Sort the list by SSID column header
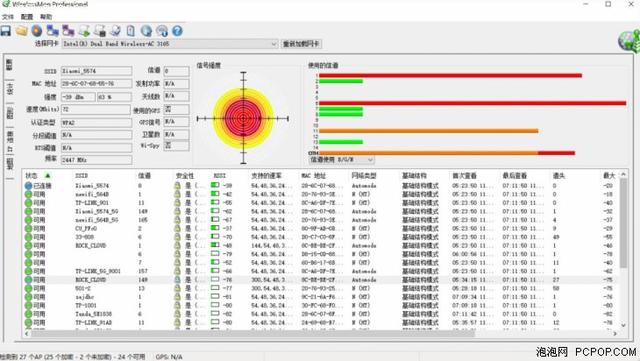The width and height of the screenshot is (640, 361). [82, 176]
